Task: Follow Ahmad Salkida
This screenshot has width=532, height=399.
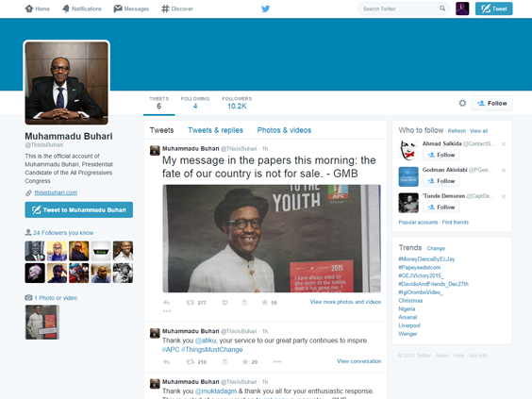Action: [x=441, y=155]
